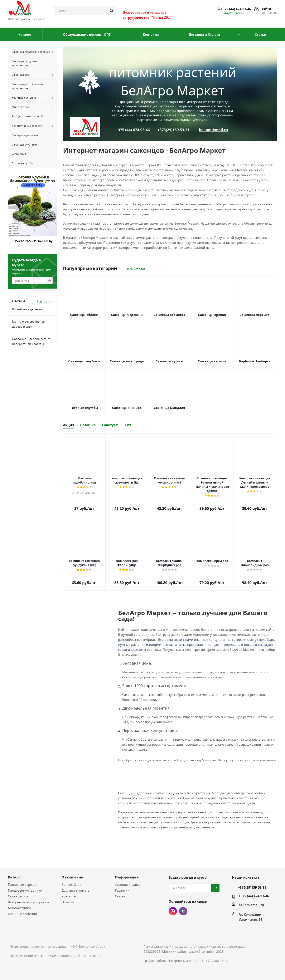Expand Многолетники sidebar category arrow
This screenshot has width=285, height=980.
tap(53, 107)
